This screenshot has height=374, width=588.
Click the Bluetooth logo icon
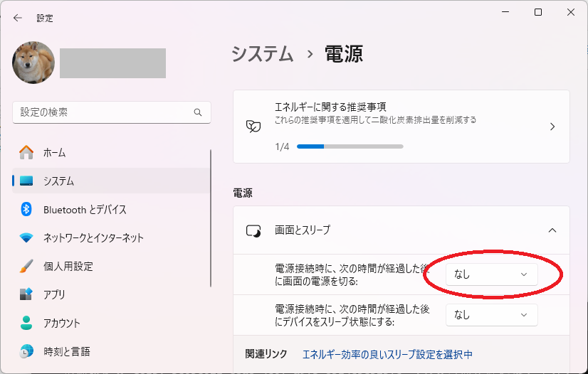[x=26, y=209]
